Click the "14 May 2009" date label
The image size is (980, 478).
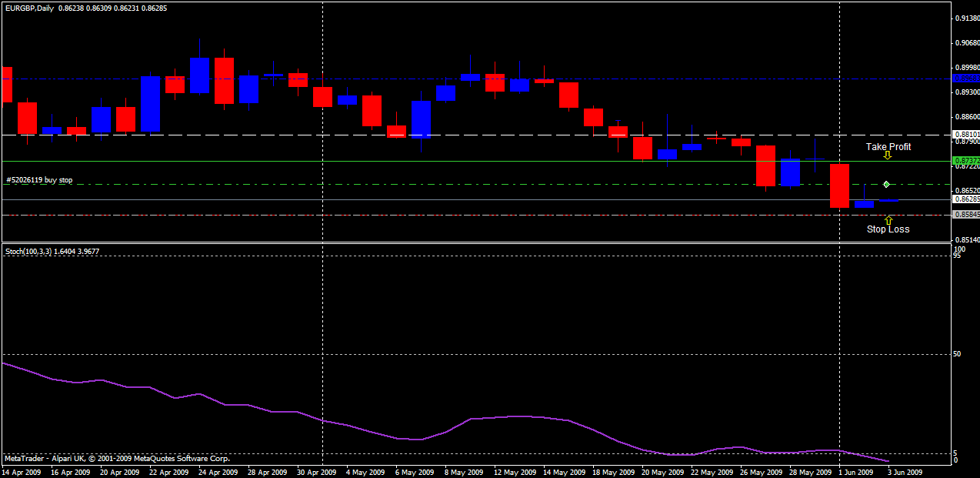tap(563, 473)
